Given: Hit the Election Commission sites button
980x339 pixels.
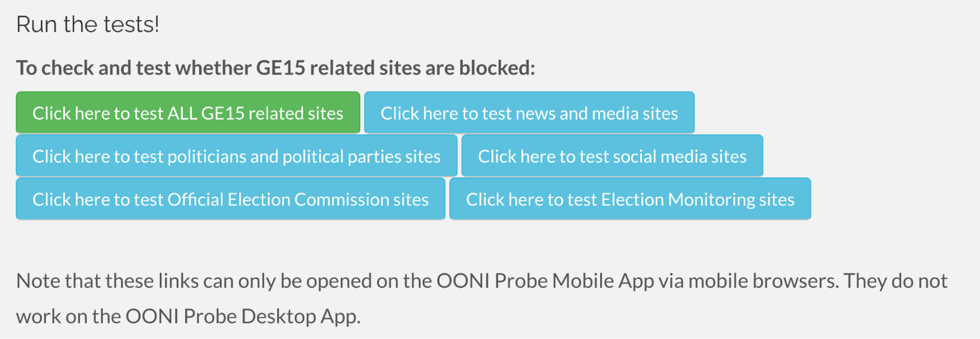Looking at the screenshot, I should pyautogui.click(x=230, y=199).
